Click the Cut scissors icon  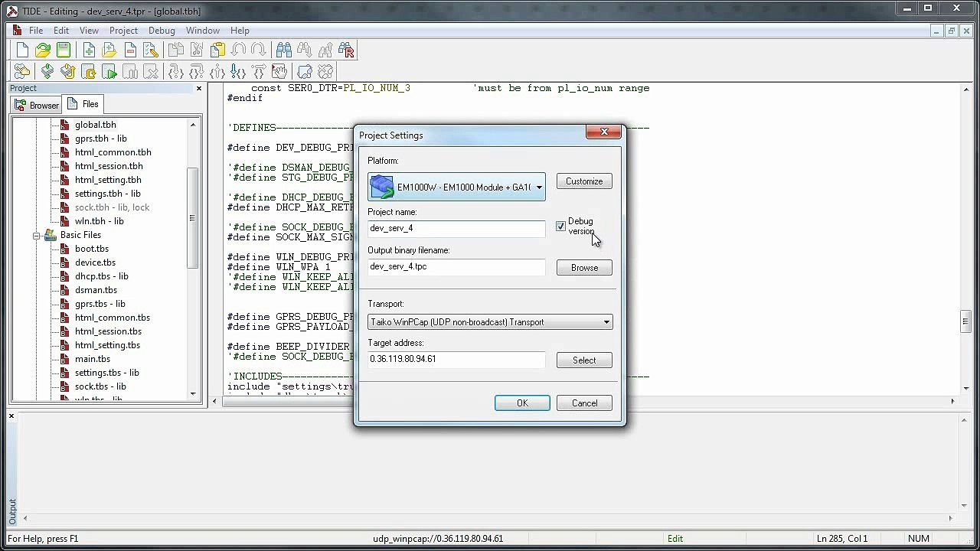pos(197,51)
